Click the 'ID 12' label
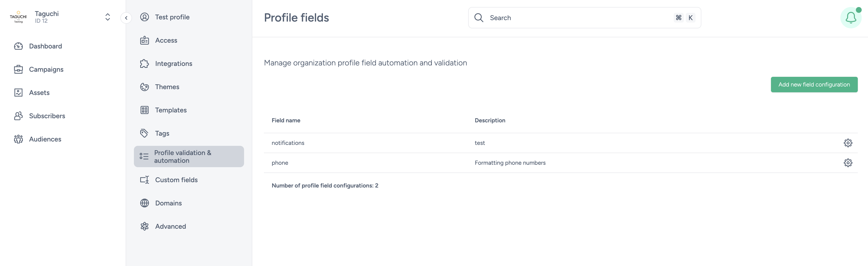This screenshot has height=266, width=868. (41, 21)
